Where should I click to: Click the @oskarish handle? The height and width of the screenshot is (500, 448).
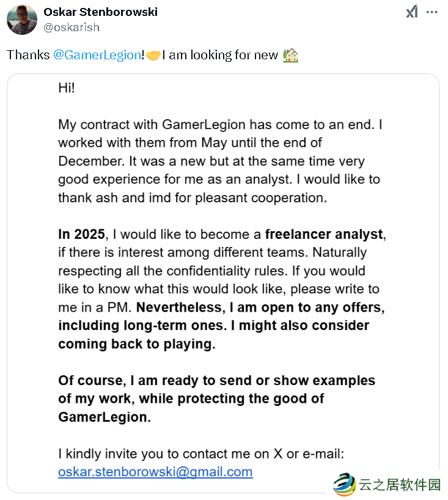72,27
